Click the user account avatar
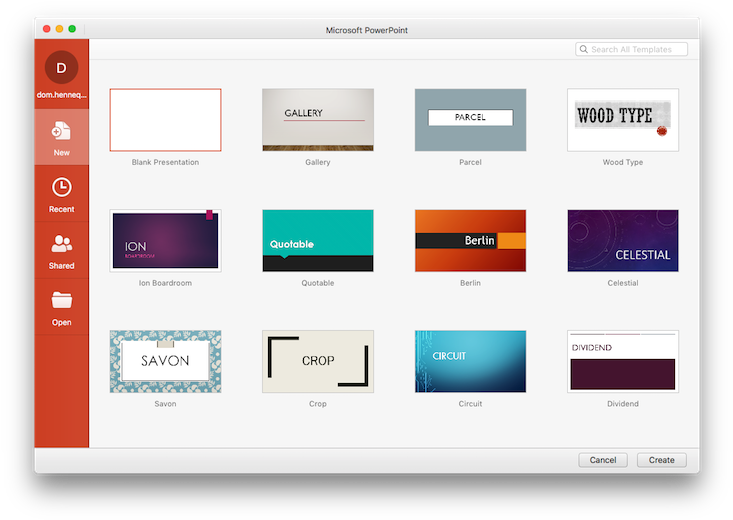Image resolution: width=733 pixels, height=520 pixels. pos(61,68)
